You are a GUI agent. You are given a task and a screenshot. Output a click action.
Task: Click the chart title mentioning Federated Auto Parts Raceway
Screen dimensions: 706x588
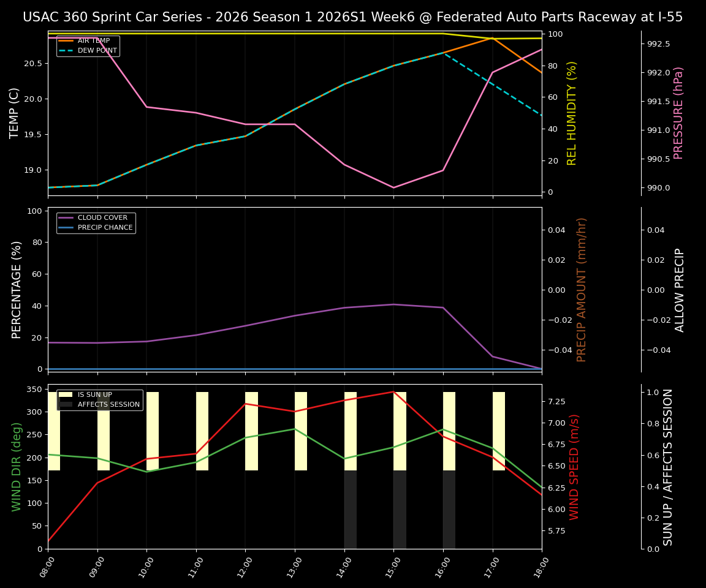tap(353, 17)
